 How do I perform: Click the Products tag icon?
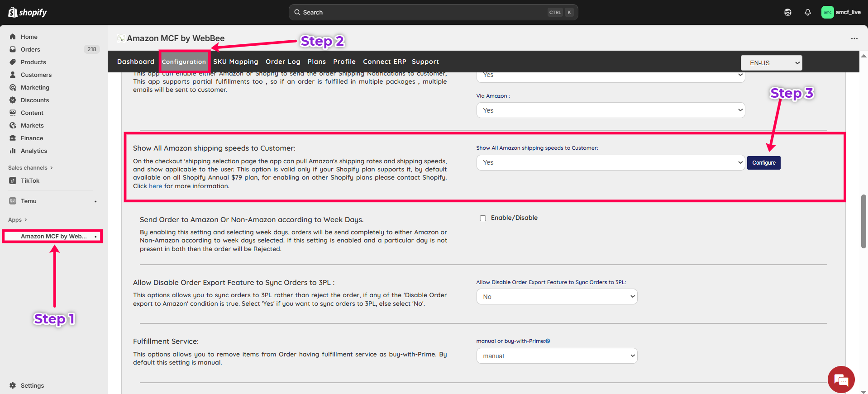tap(13, 62)
